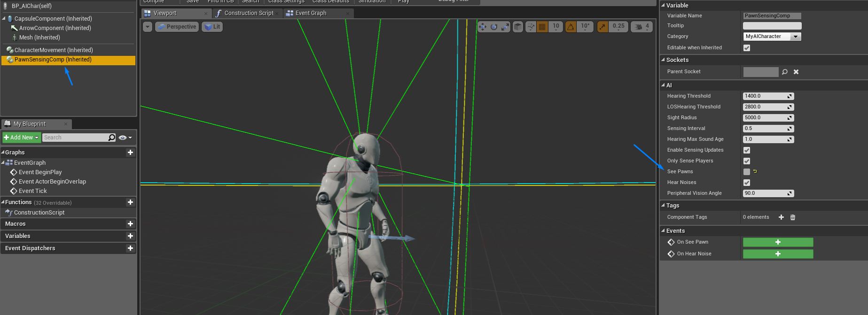Screen dimensions: 868x315
Task: Open the Category dropdown MyAICharacter
Action: tap(772, 37)
